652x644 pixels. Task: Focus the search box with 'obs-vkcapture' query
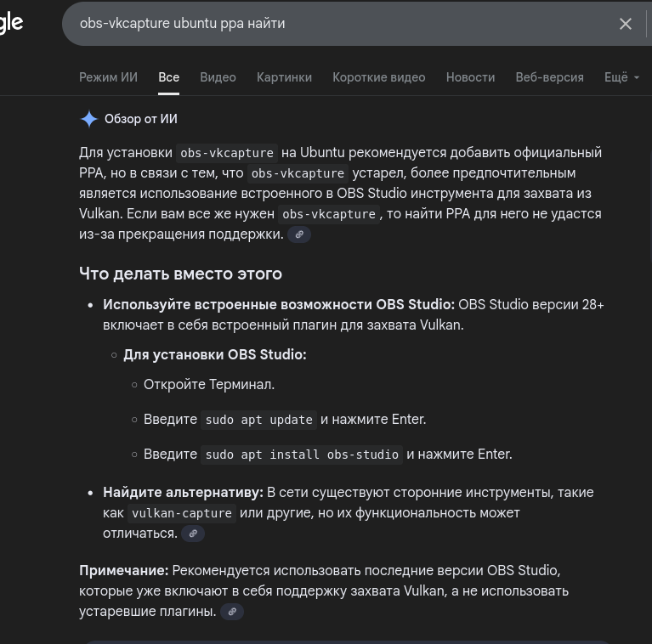click(x=340, y=24)
